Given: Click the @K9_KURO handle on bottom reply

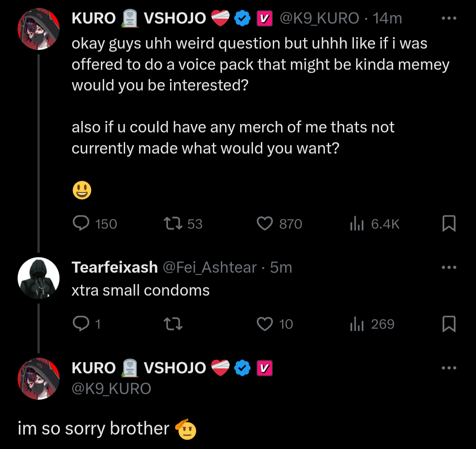Looking at the screenshot, I should click(x=112, y=389).
